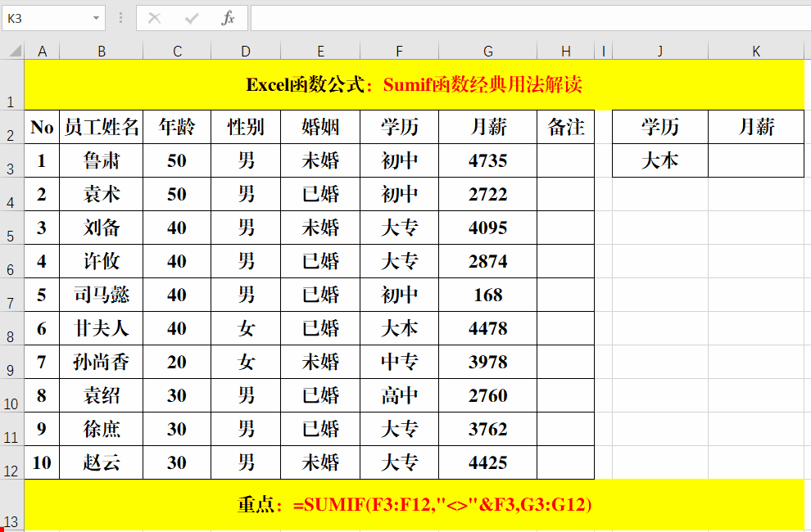
Task: Click the salary cell 2760
Action: pos(487,395)
